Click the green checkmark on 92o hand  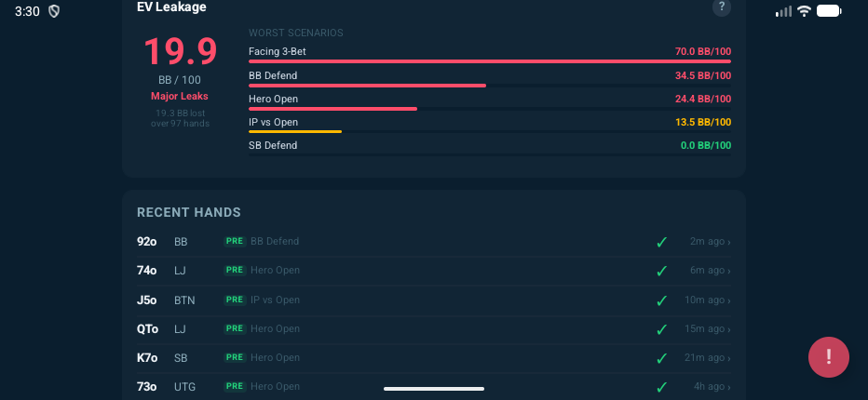[661, 242]
